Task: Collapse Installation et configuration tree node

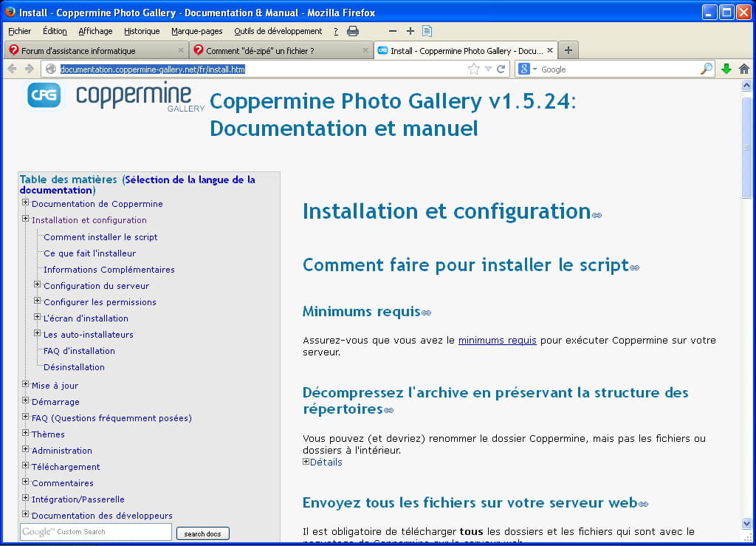Action: coord(26,219)
